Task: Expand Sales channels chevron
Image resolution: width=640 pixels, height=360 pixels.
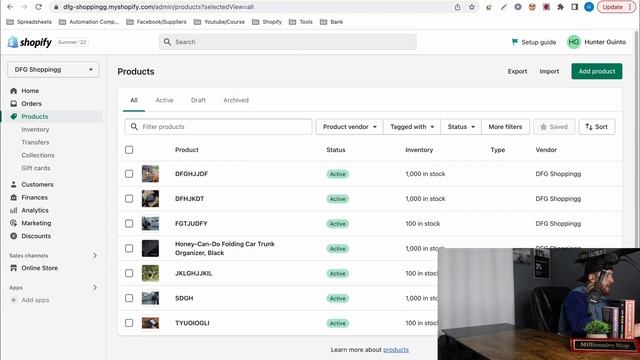Action: pos(95,256)
